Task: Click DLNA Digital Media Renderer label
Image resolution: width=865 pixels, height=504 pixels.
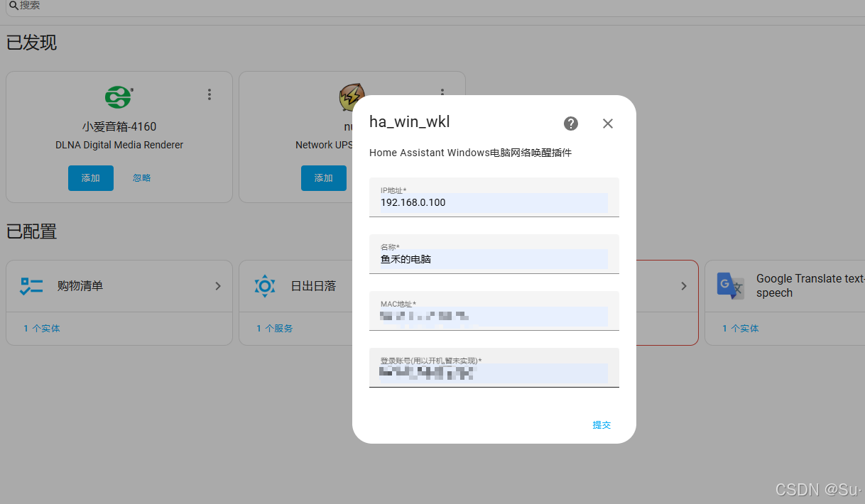Action: point(119,145)
